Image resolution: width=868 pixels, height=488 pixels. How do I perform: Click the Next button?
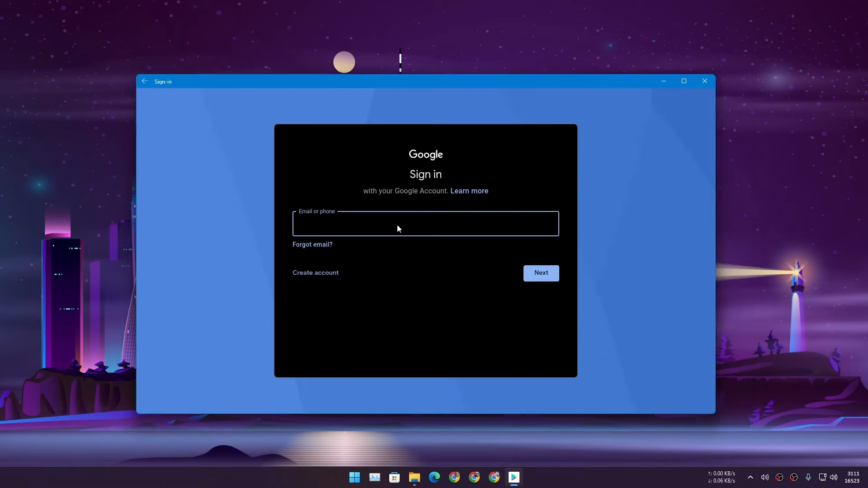[x=541, y=273]
